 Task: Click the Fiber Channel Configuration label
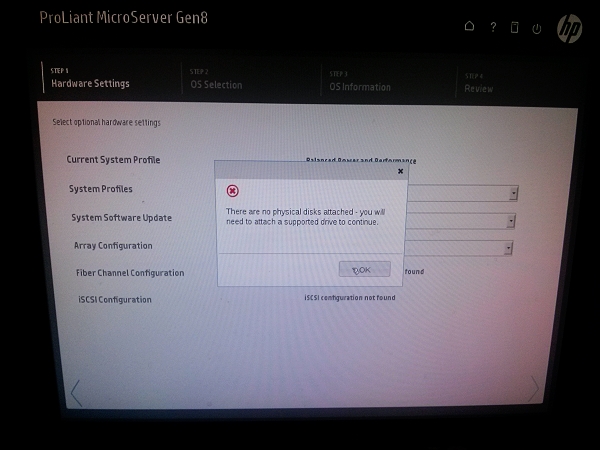click(130, 273)
